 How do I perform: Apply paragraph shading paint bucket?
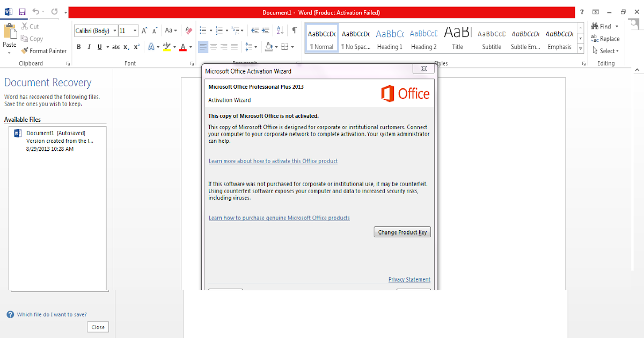click(269, 47)
